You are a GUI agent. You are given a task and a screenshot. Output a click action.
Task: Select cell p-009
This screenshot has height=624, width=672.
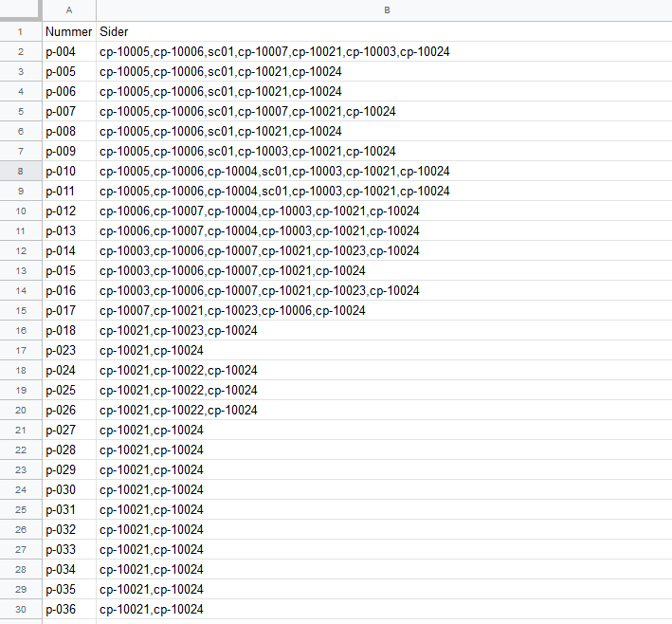click(69, 151)
